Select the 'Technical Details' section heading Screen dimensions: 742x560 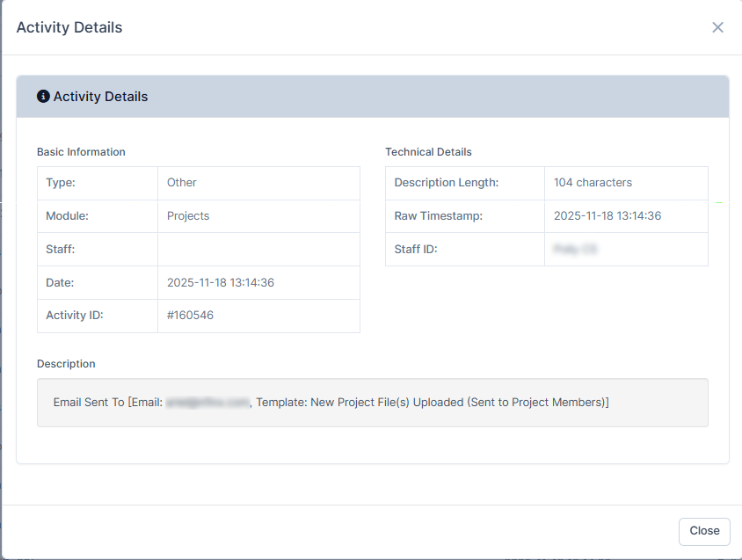point(428,152)
